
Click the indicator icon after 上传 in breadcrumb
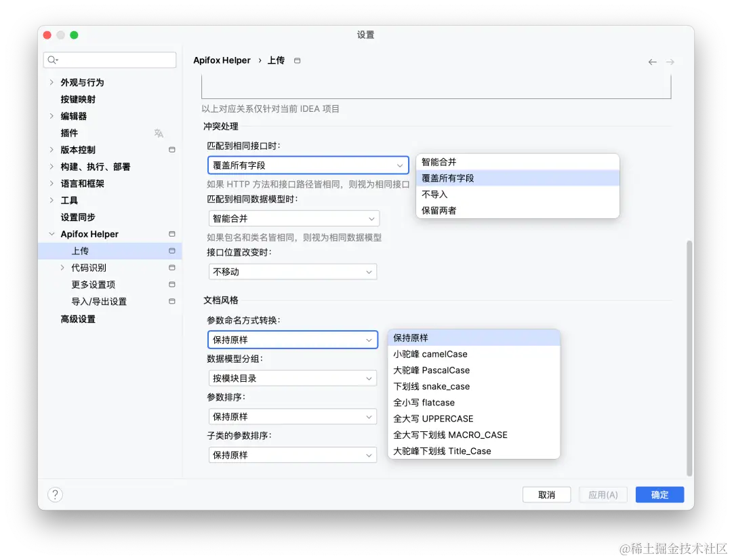click(296, 60)
